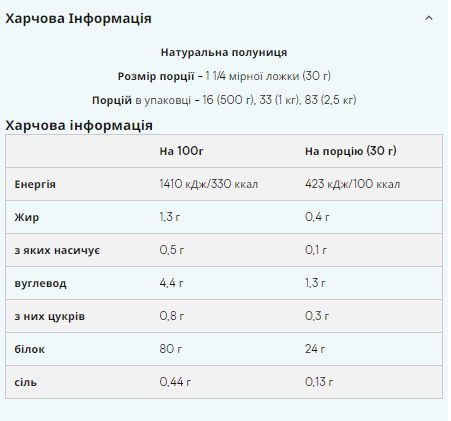The height and width of the screenshot is (421, 451).
Task: Select the вуглевод row label
Action: [x=40, y=283]
